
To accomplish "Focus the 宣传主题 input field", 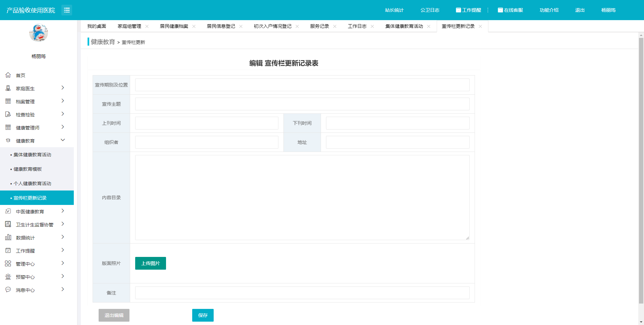I will point(302,104).
